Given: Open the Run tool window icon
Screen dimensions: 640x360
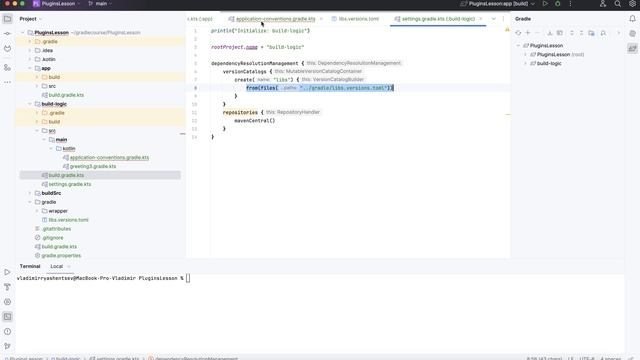Looking at the screenshot, I should [x=7, y=272].
